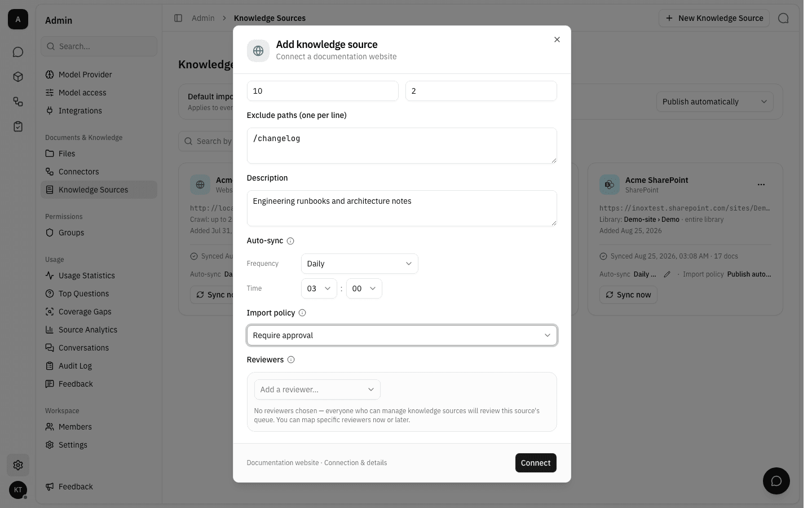The image size is (812, 508).
Task: Open Audit Log in sidebar
Action: [99, 366]
